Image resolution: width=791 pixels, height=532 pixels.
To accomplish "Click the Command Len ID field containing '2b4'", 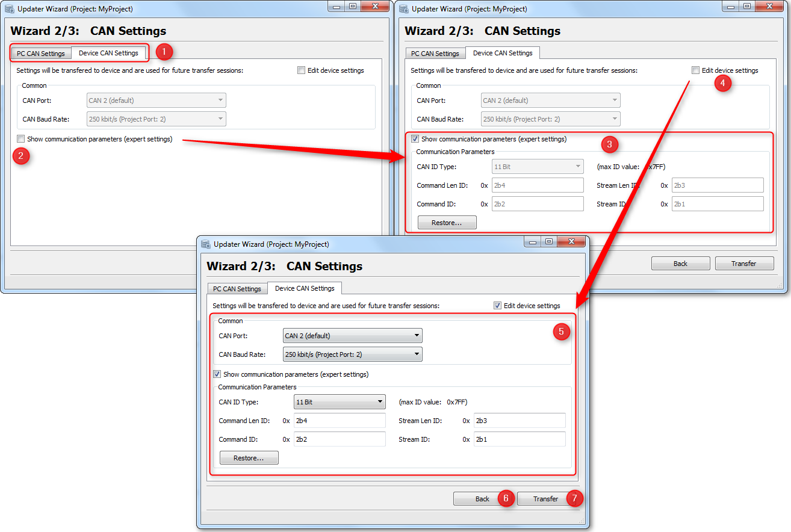I will coord(340,420).
